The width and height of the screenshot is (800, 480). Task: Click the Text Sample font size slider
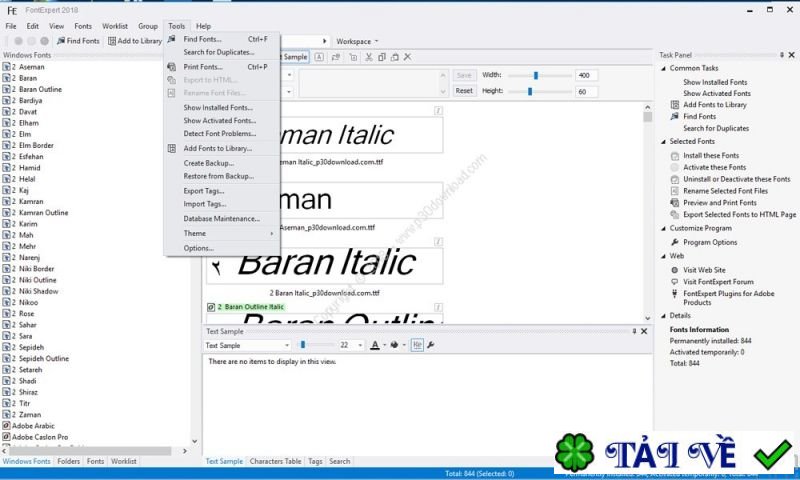tap(303, 345)
